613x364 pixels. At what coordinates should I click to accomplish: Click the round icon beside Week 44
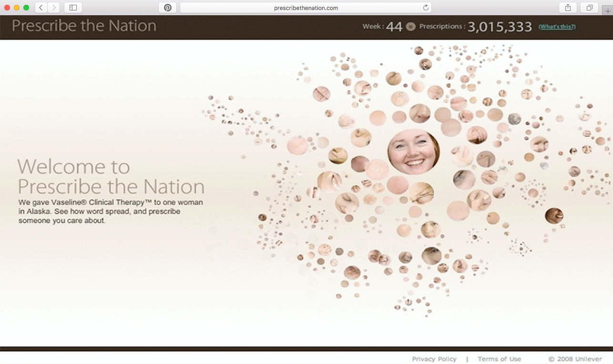[x=411, y=27]
